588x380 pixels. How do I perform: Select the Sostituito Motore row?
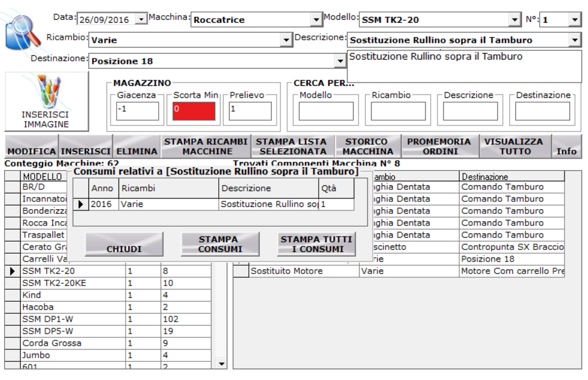click(x=399, y=271)
